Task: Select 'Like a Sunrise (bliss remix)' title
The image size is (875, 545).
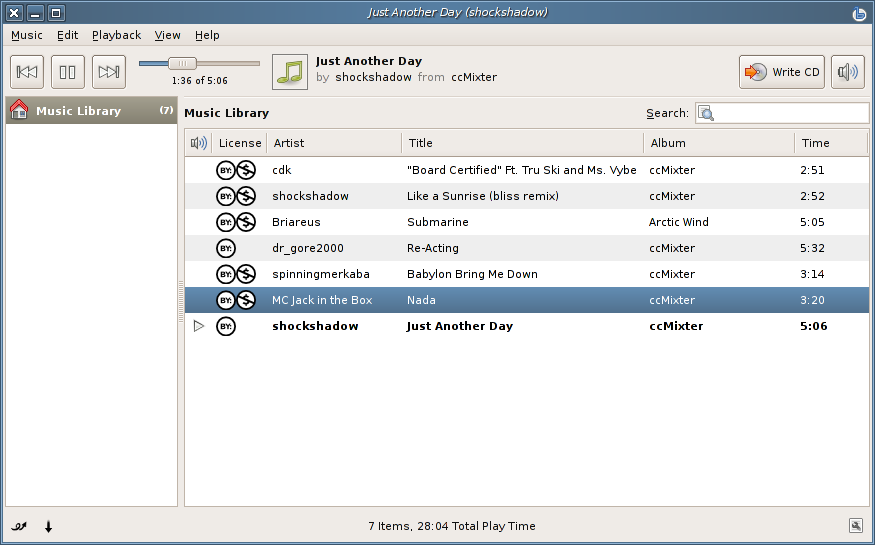Action: [483, 196]
